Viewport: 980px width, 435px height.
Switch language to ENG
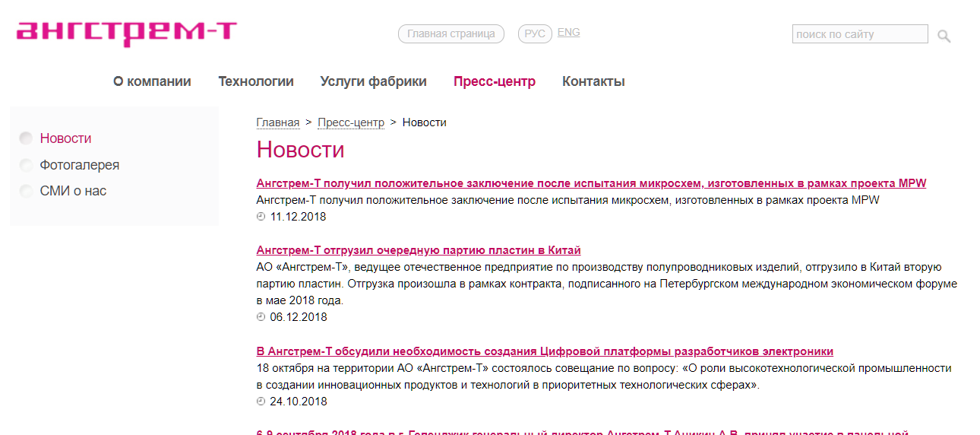(568, 33)
